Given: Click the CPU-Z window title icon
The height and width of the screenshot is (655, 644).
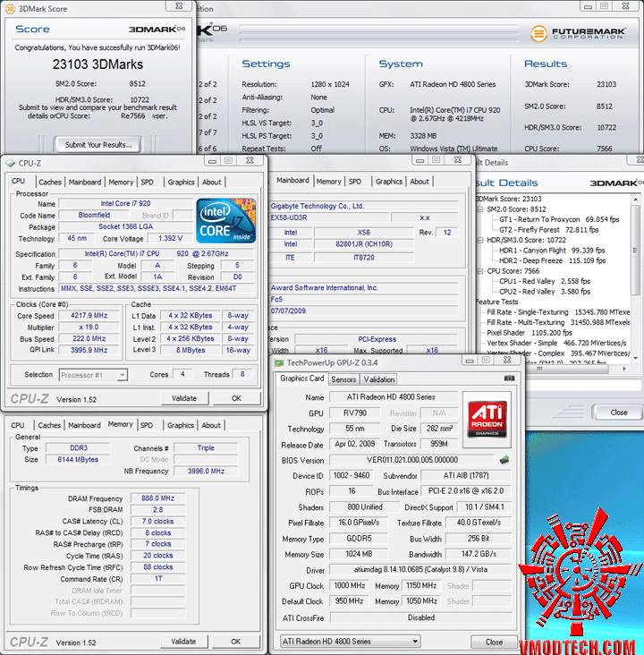Looking at the screenshot, I should pyautogui.click(x=11, y=164).
